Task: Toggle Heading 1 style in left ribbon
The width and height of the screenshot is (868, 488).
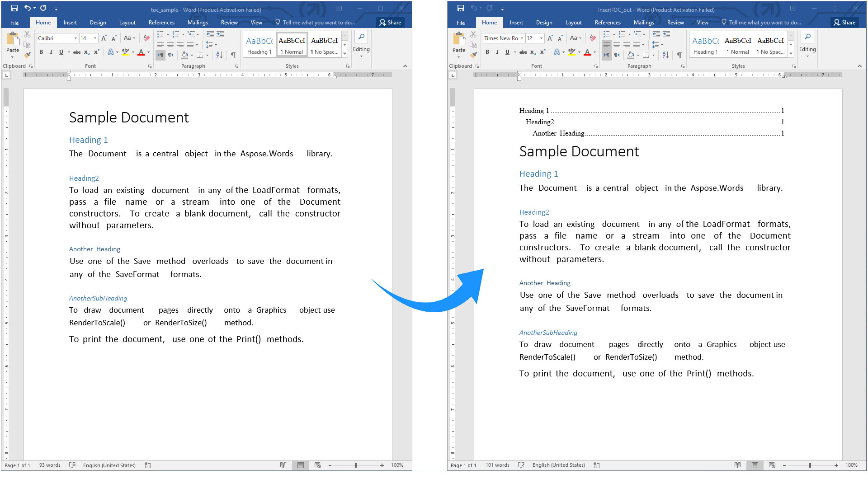Action: click(259, 45)
